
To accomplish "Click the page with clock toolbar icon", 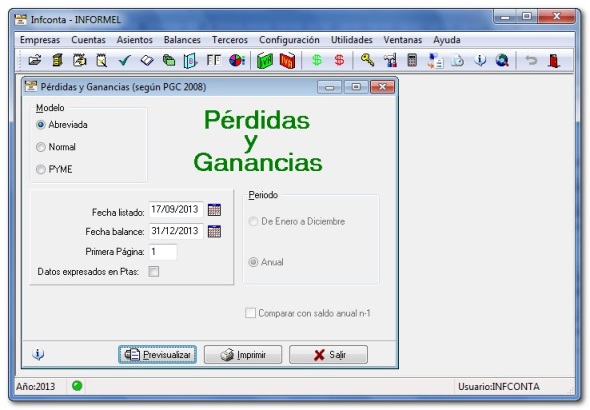I will pyautogui.click(x=457, y=60).
